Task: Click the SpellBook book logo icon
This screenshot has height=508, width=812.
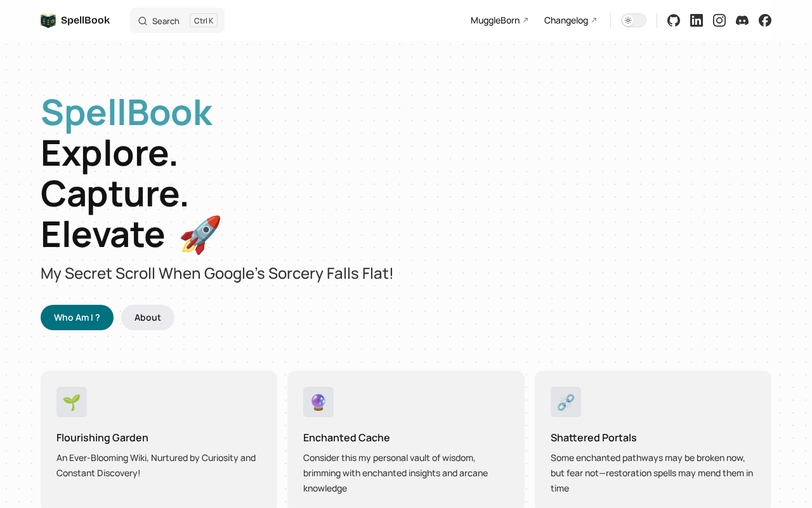Action: click(x=48, y=20)
